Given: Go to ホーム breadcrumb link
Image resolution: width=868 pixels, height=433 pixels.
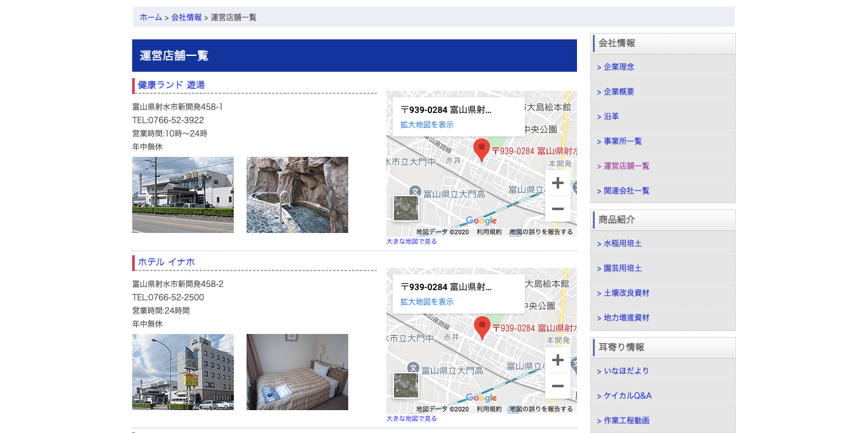Looking at the screenshot, I should 151,17.
